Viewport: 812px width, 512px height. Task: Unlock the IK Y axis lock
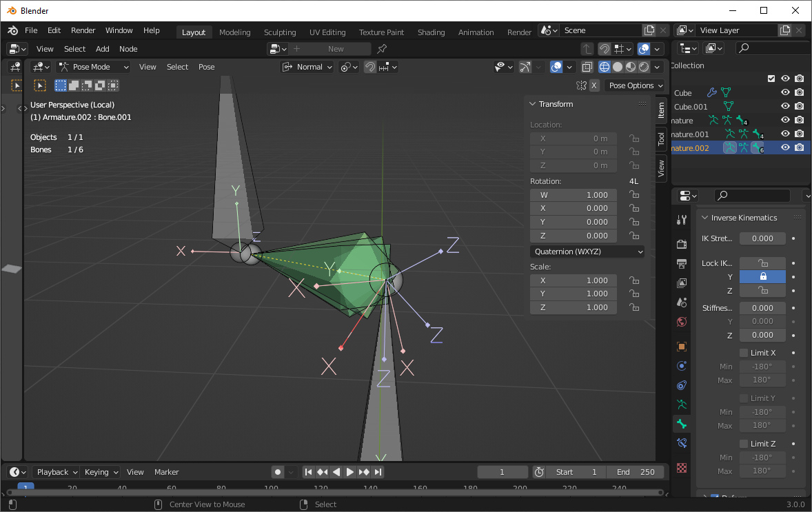762,277
